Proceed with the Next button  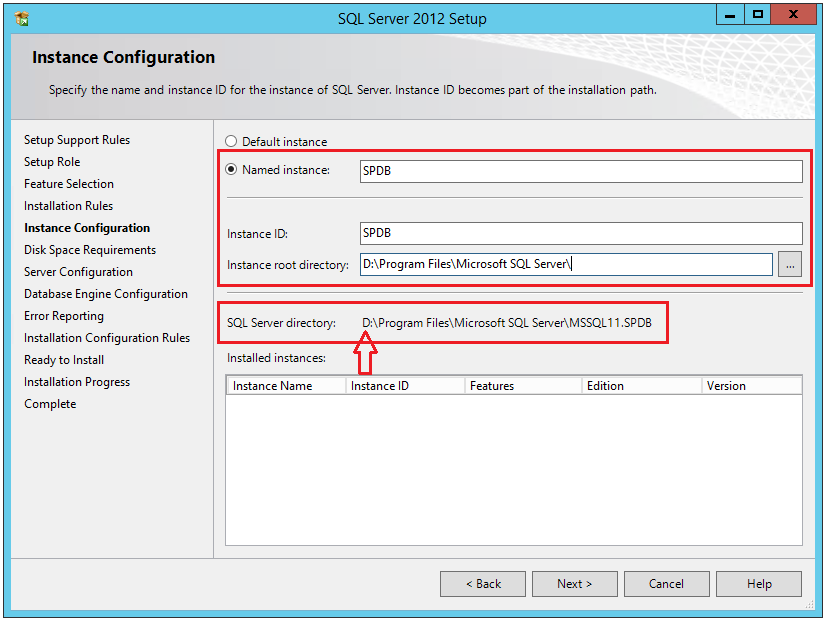click(575, 584)
